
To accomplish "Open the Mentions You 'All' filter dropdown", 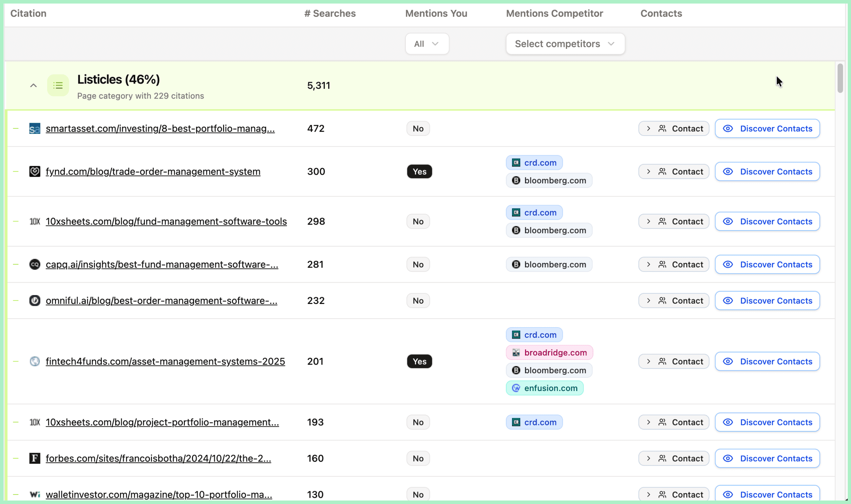I will [427, 44].
